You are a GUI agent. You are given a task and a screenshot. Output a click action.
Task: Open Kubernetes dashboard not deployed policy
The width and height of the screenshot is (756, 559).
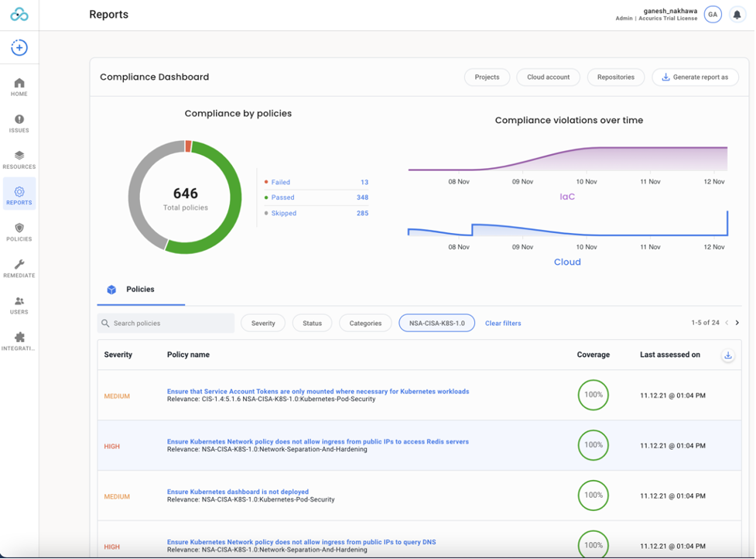(238, 492)
